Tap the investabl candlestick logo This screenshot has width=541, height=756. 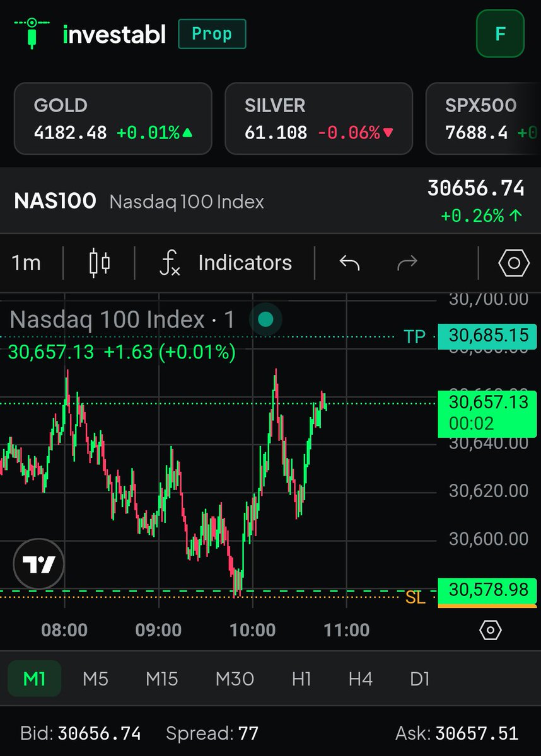pos(32,33)
